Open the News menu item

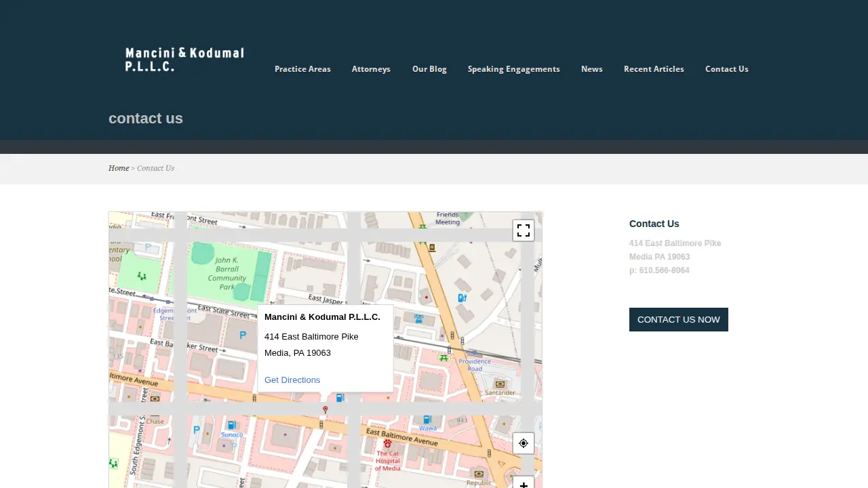pyautogui.click(x=591, y=69)
